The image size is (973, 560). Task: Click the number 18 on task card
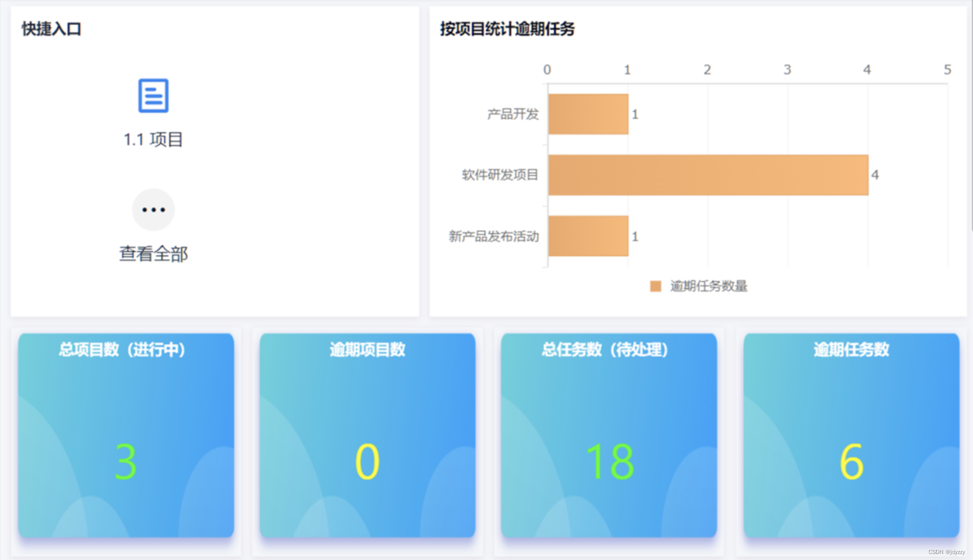coord(610,461)
